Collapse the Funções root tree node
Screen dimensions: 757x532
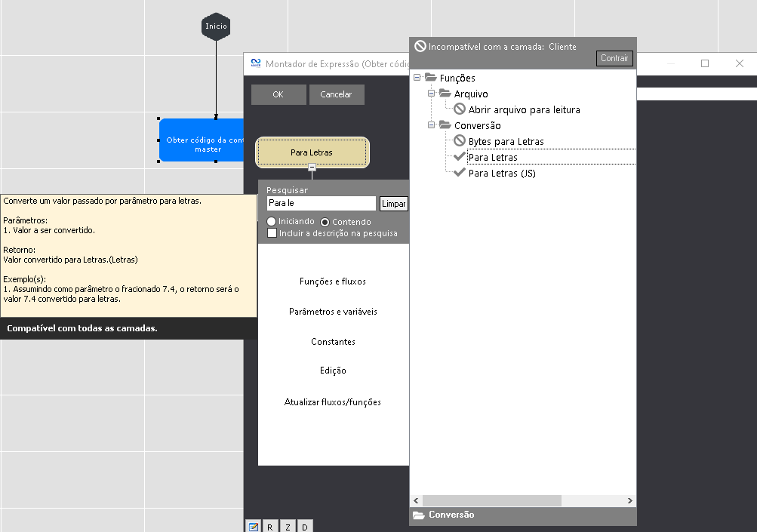pyautogui.click(x=417, y=78)
